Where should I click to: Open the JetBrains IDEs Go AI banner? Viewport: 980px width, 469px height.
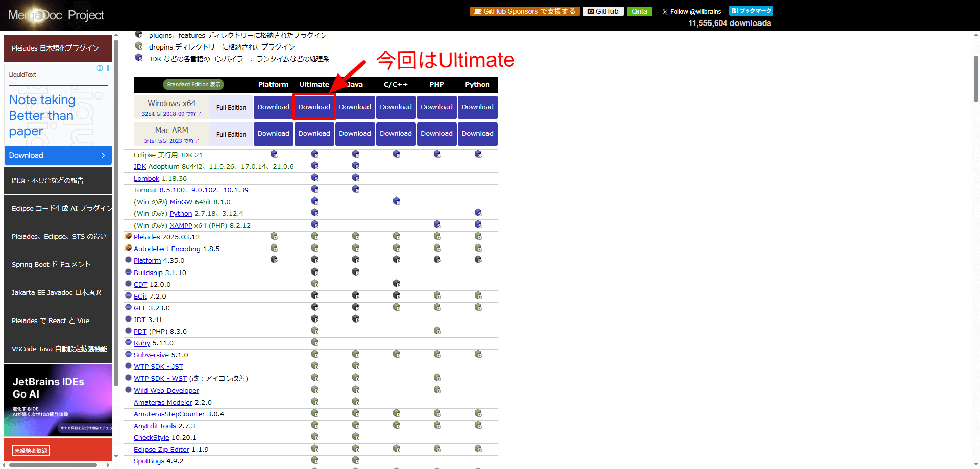58,400
